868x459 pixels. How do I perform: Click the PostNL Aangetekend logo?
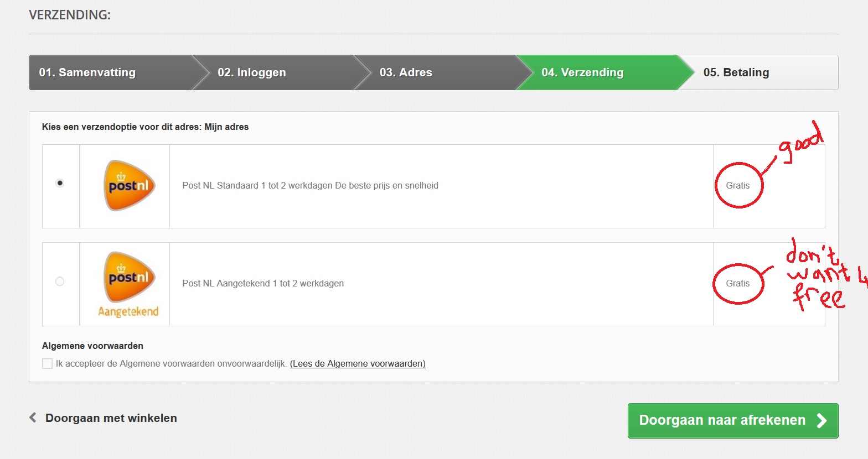point(129,284)
